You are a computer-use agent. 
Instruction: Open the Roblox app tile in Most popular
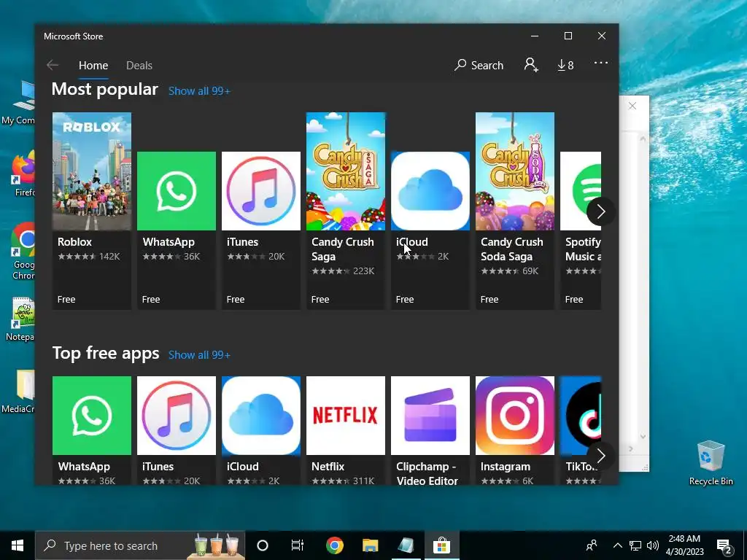click(92, 211)
